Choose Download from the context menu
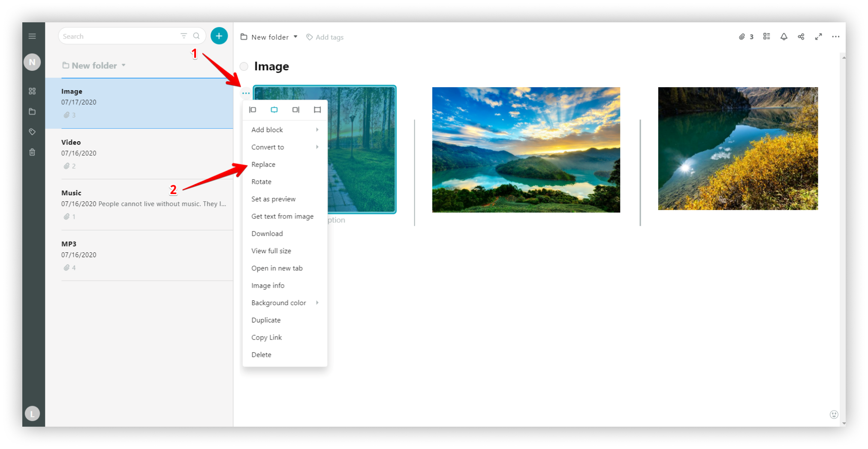 pos(285,234)
